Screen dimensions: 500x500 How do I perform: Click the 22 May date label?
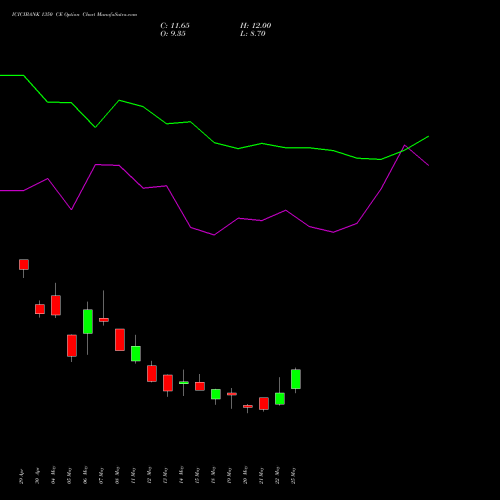coord(277,476)
